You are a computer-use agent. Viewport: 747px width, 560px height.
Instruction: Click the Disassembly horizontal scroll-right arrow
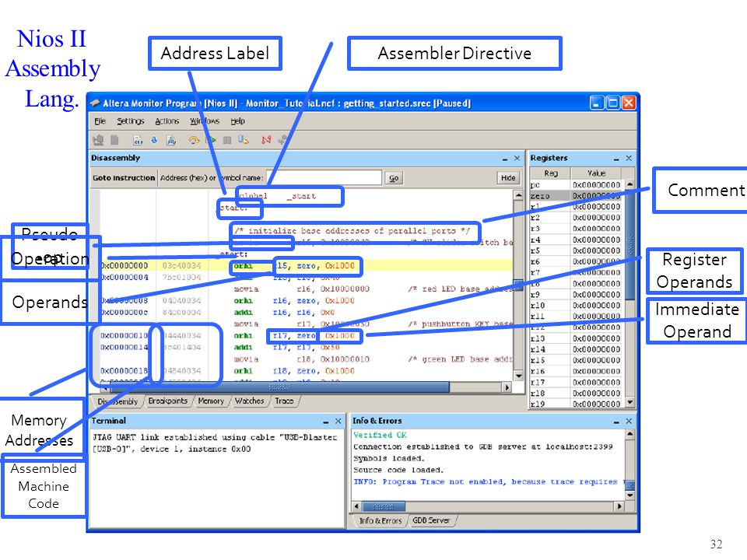(508, 387)
